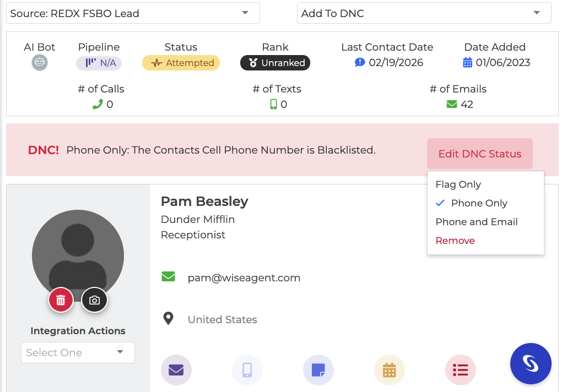Open the Source: REDX FSBO Lead dropdown
This screenshot has height=392, width=567.
(x=133, y=13)
